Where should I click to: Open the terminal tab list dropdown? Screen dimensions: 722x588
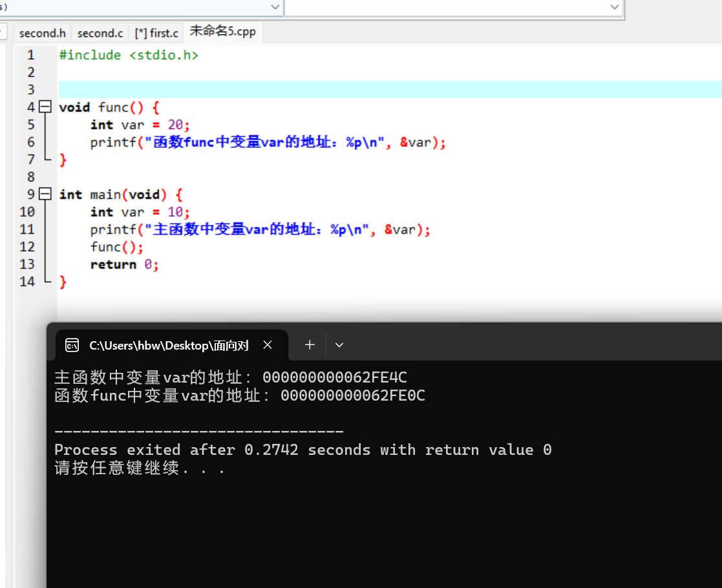pos(339,345)
